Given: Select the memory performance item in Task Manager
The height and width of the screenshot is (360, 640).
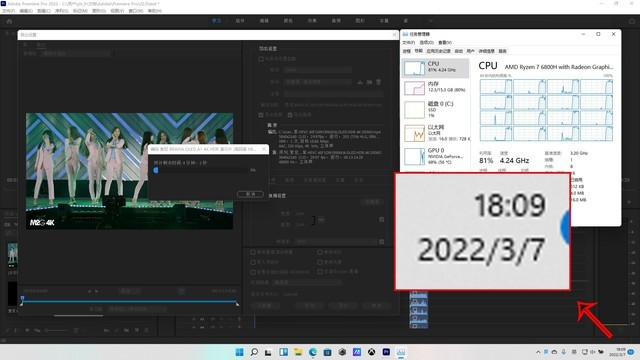Looking at the screenshot, I should point(436,87).
